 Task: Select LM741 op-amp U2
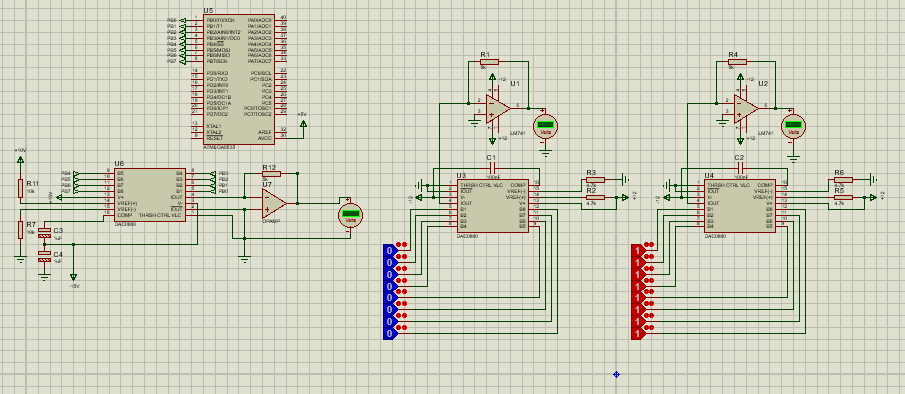tap(746, 109)
